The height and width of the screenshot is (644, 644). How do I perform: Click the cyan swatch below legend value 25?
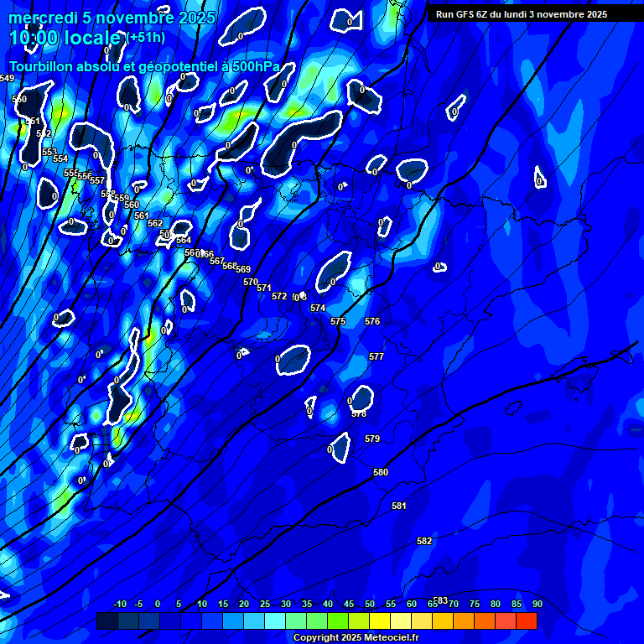pyautogui.click(x=274, y=621)
